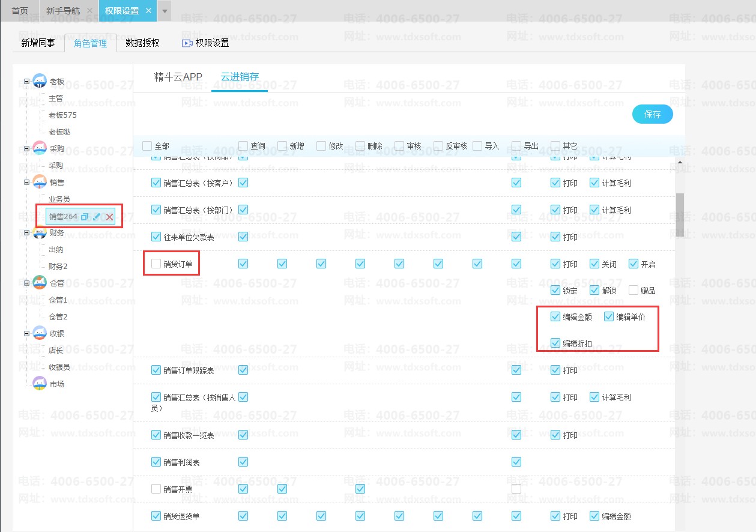The width and height of the screenshot is (756, 532).
Task: Collapse the 销售 tree group
Action: pos(27,182)
